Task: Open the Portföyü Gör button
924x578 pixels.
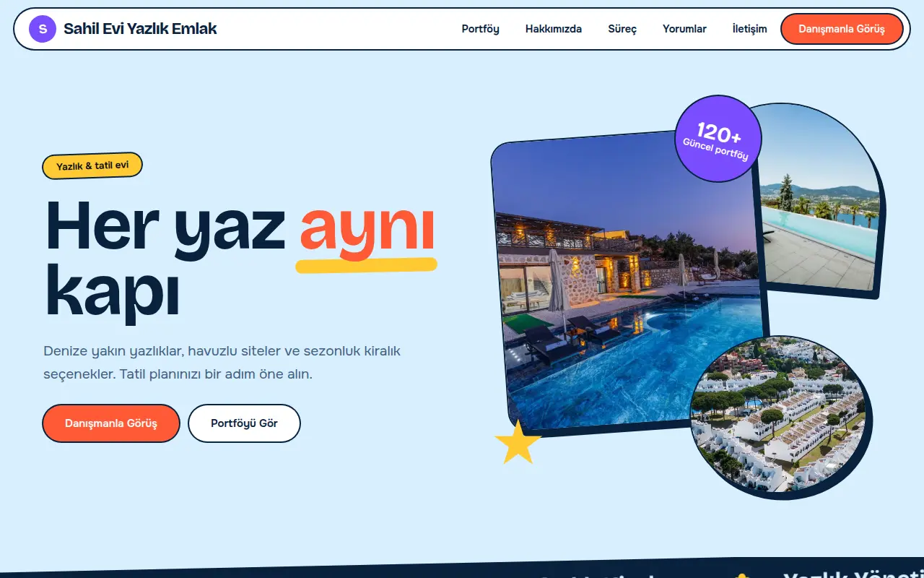Action: pyautogui.click(x=244, y=423)
